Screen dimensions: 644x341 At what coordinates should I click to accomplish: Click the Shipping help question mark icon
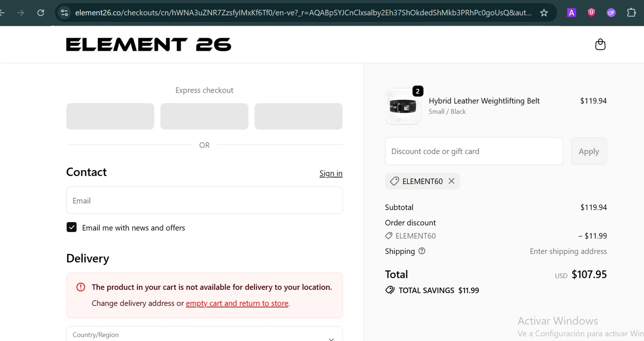click(422, 251)
